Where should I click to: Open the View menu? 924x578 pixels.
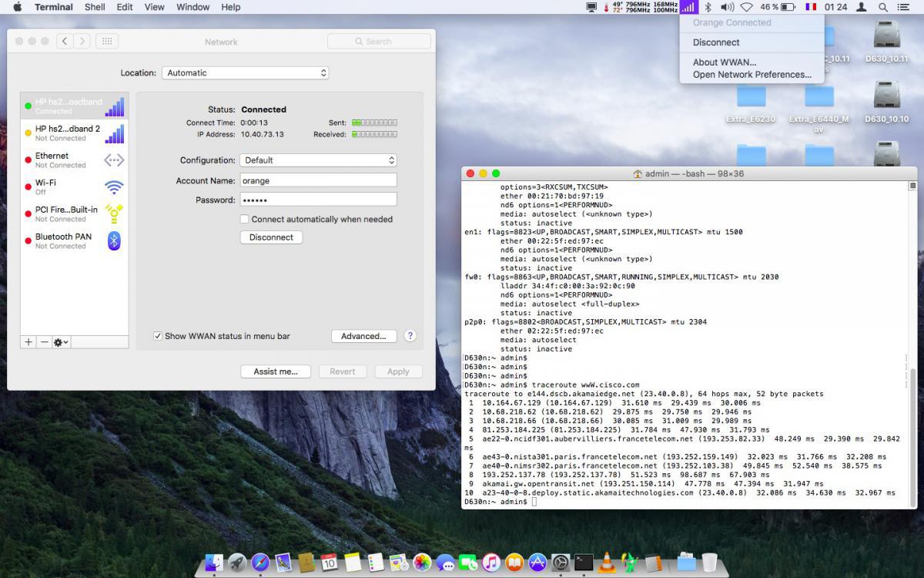coord(155,7)
